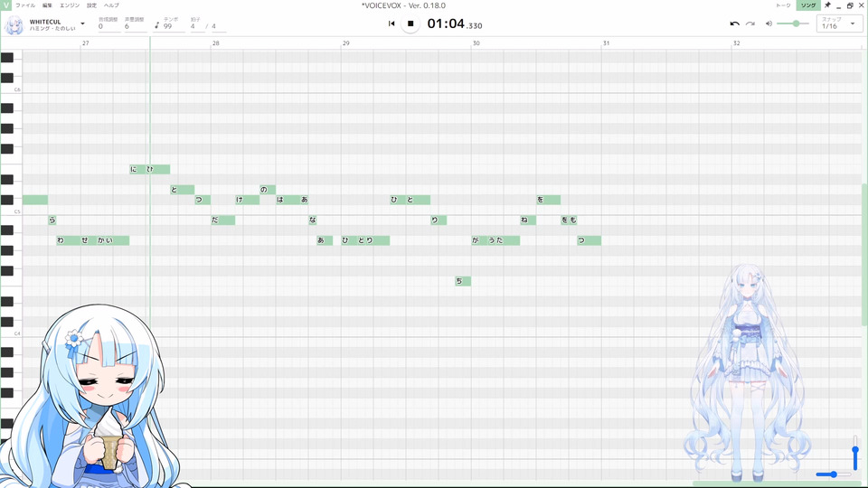868x488 pixels.
Task: Click bar 28 on the ruler
Action: [215, 43]
